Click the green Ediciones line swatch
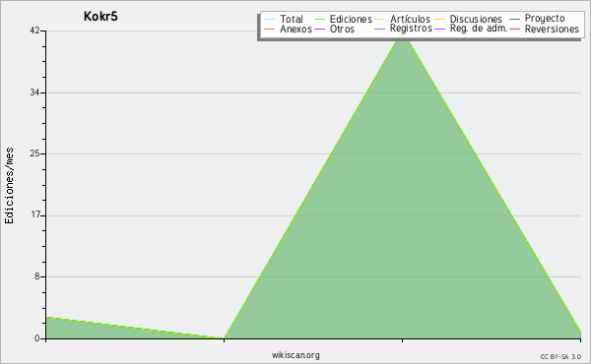This screenshot has height=364, width=591. point(319,19)
